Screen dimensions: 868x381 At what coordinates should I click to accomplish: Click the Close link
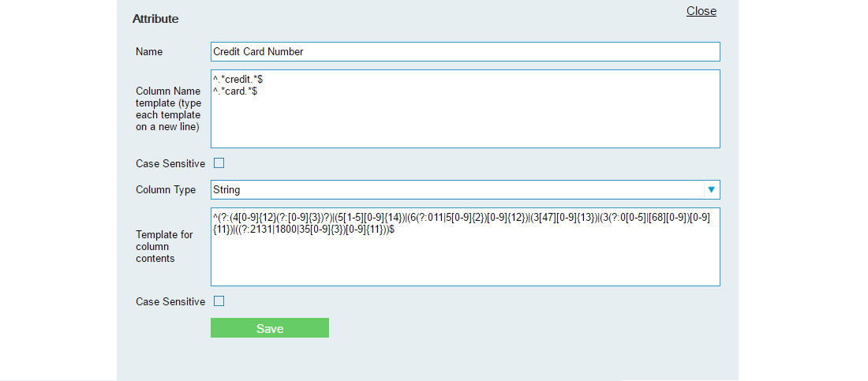[x=701, y=11]
